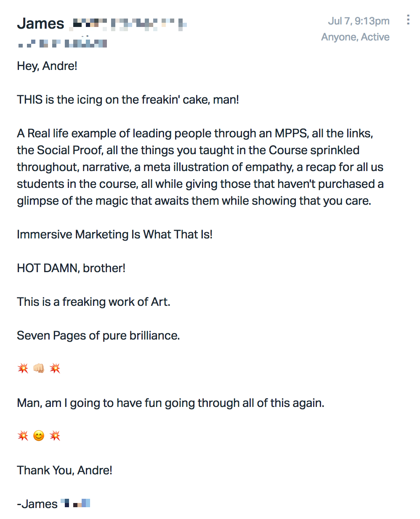Click collision emoji before the fist emoji
The height and width of the screenshot is (519, 420).
23,369
